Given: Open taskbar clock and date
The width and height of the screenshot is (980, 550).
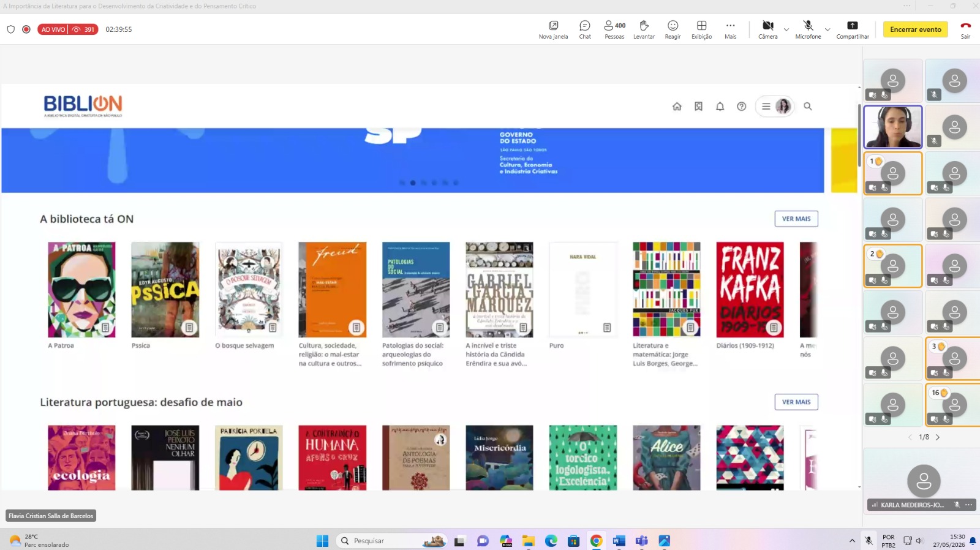Looking at the screenshot, I should click(x=949, y=541).
